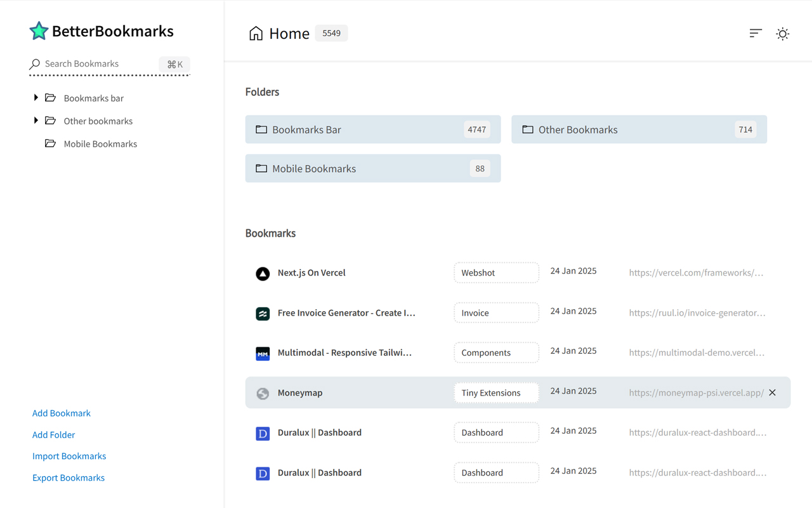Click the BetterBookmarks title text
This screenshot has width=812, height=508.
coord(113,30)
